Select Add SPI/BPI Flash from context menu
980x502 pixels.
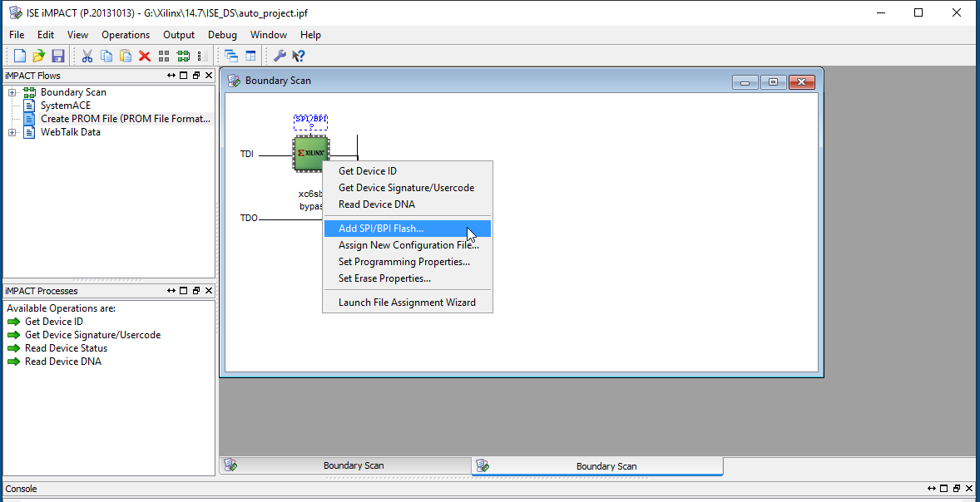click(x=381, y=229)
